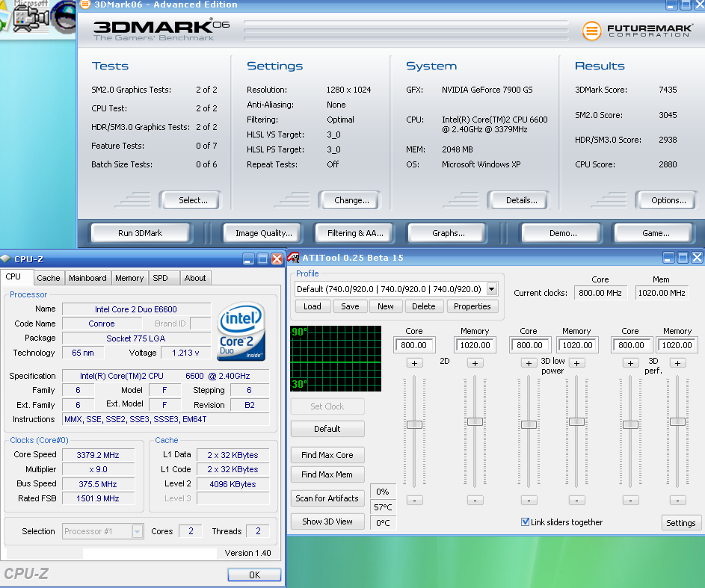Decrease 3D low power Memory clock

coord(577,500)
